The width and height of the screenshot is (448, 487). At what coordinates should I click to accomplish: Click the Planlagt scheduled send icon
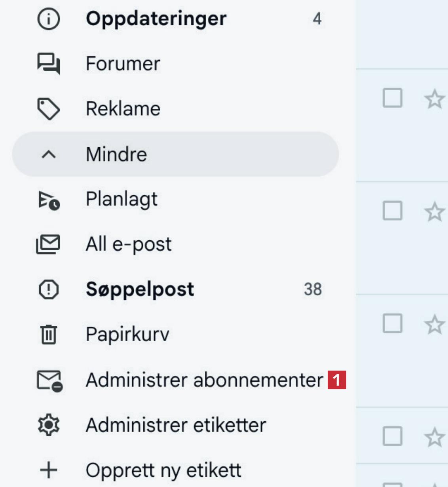click(49, 200)
